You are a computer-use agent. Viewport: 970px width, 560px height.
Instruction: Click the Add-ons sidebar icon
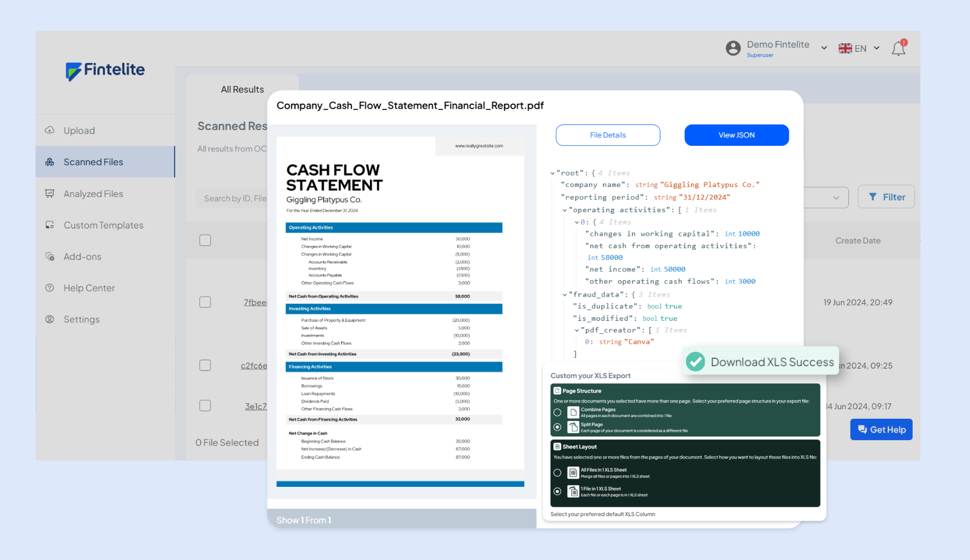click(50, 257)
